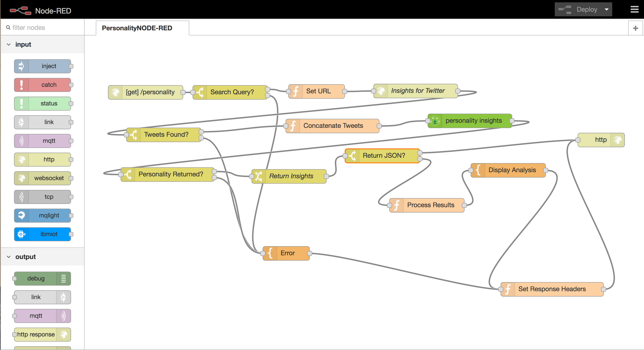Click the personality insights node icon
The width and height of the screenshot is (644, 350).
[x=435, y=121]
